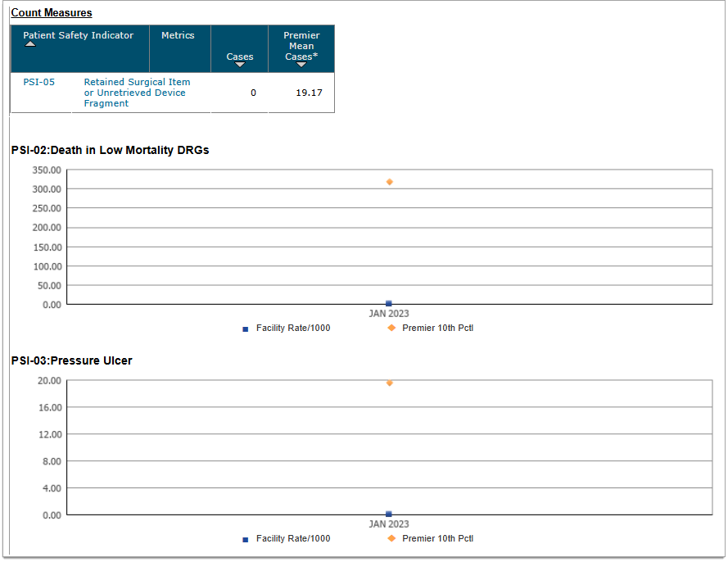Click sort arrow under Premier Mean Cases
Image resolution: width=728 pixels, height=562 pixels.
301,65
